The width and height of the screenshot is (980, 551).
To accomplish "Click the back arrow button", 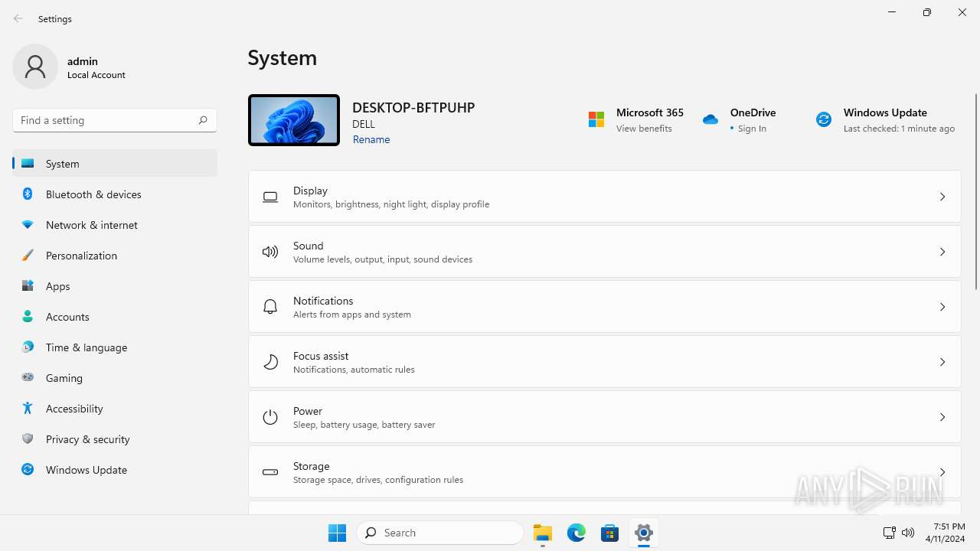I will (x=18, y=18).
